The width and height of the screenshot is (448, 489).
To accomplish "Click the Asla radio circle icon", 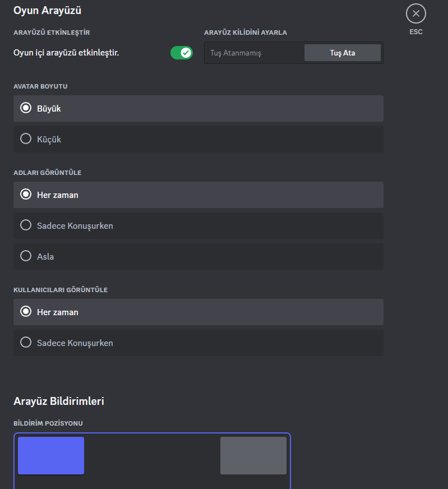I will click(x=26, y=256).
